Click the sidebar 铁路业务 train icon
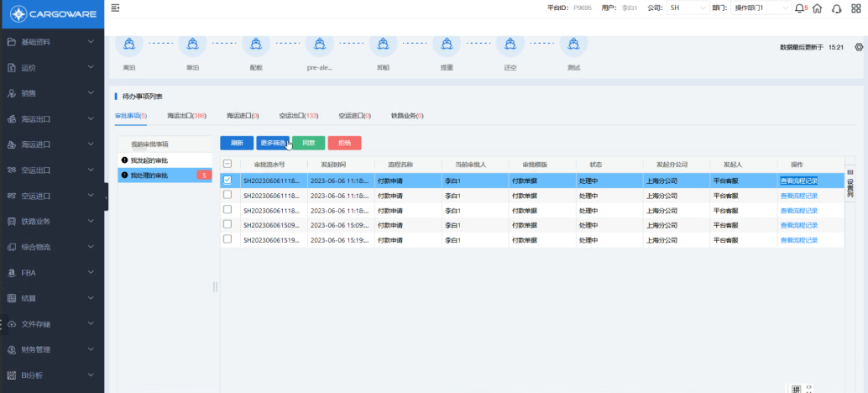868x393 pixels. pos(11,222)
